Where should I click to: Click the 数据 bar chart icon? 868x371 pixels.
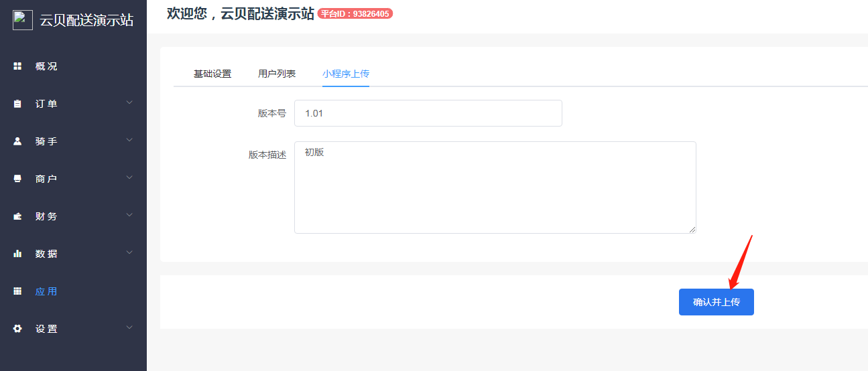pos(18,254)
